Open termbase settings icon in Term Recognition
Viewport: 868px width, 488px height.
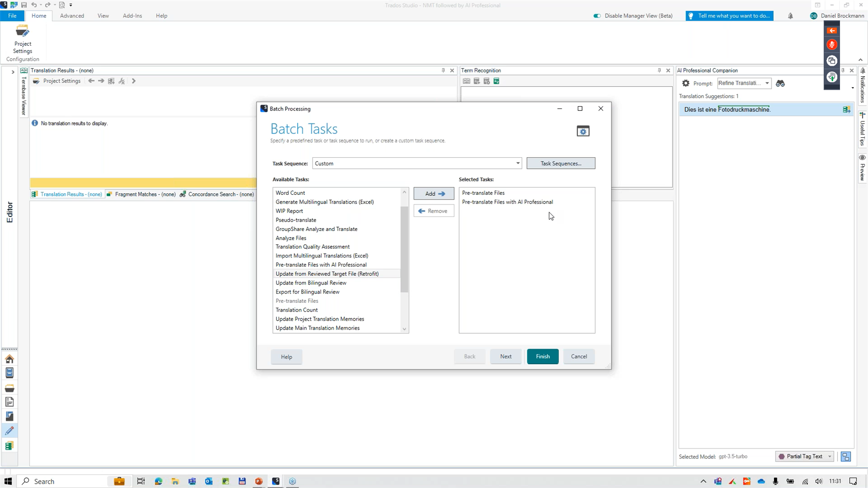(487, 81)
